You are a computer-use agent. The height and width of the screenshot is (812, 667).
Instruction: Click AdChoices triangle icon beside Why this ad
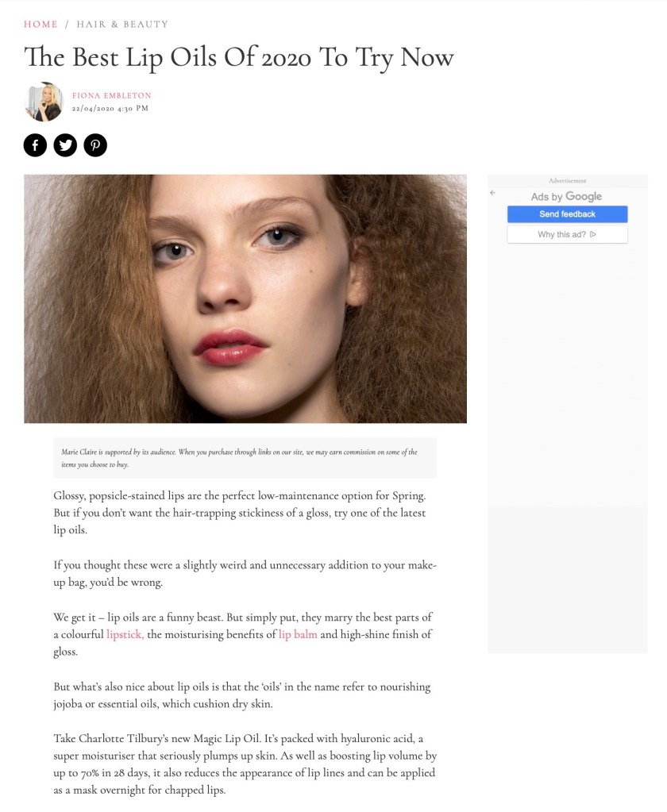click(593, 235)
